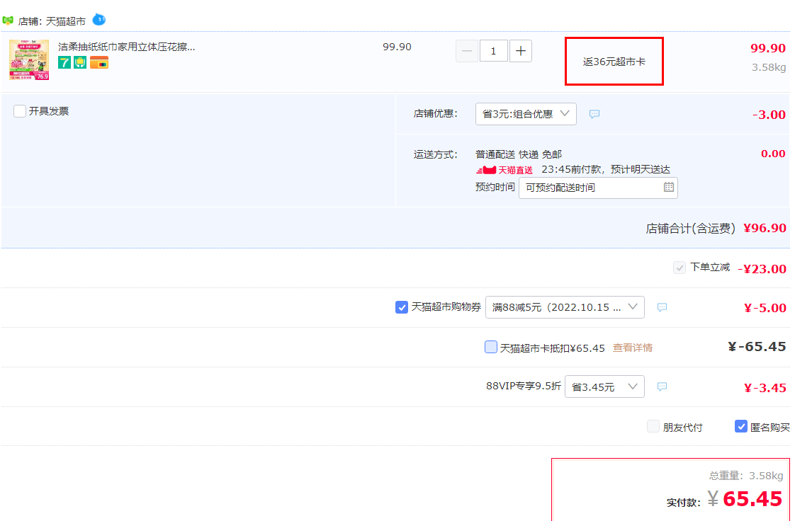
Task: Decrease quantity with the minus button
Action: [x=467, y=51]
